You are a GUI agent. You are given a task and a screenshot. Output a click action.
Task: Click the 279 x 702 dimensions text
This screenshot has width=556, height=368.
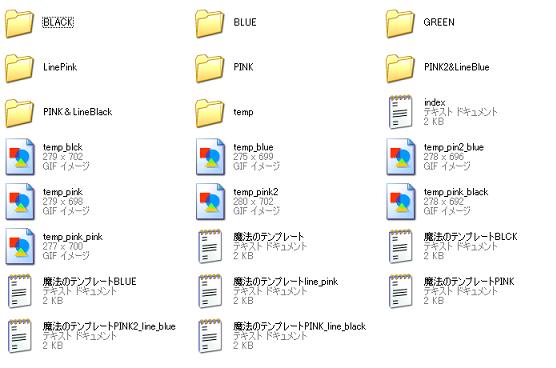(x=63, y=156)
